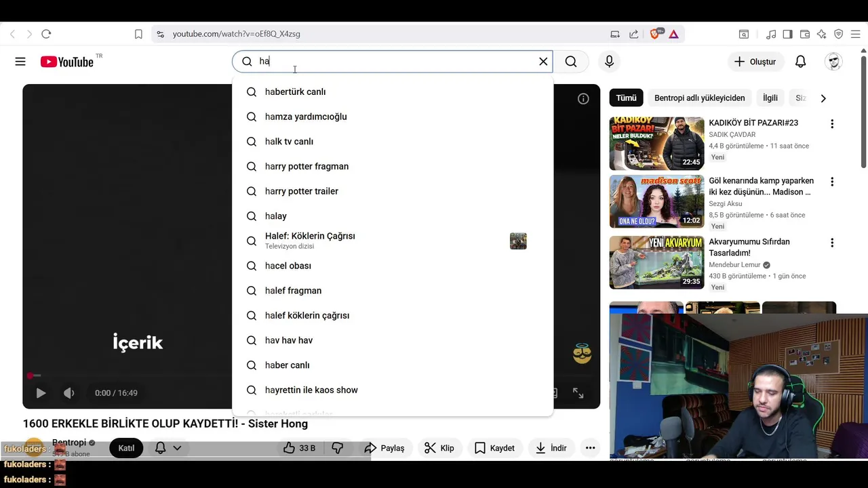The width and height of the screenshot is (868, 488).
Task: Click the Katıl join button
Action: tap(126, 448)
